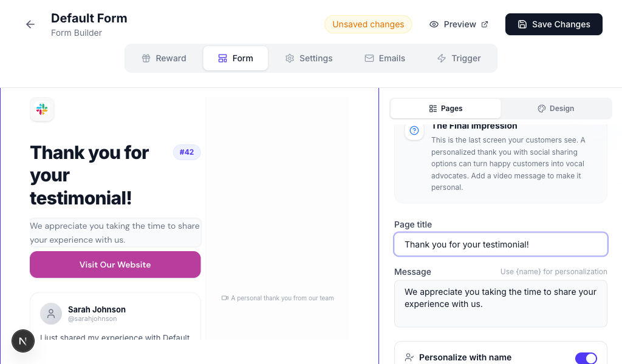
Task: Click the Next.js dev tools badge
Action: pyautogui.click(x=23, y=340)
